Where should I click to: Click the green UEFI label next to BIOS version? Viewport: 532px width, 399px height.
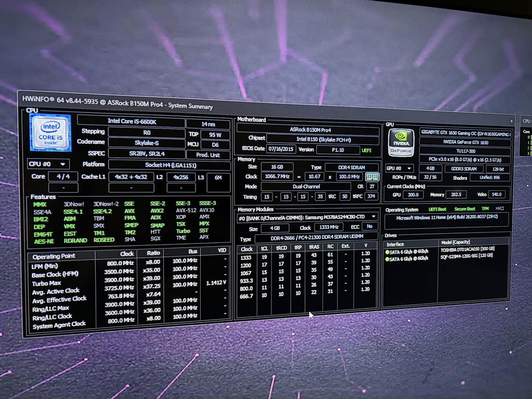tap(367, 150)
